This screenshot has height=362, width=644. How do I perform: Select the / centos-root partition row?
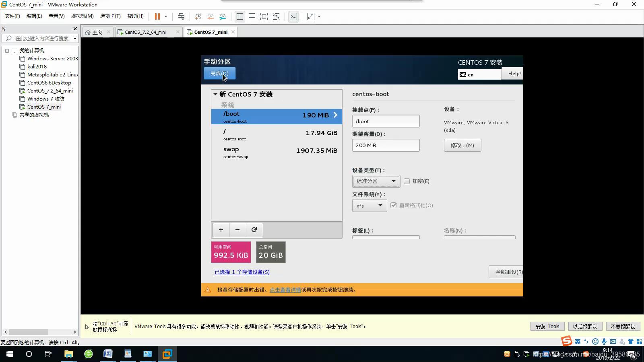pyautogui.click(x=277, y=134)
